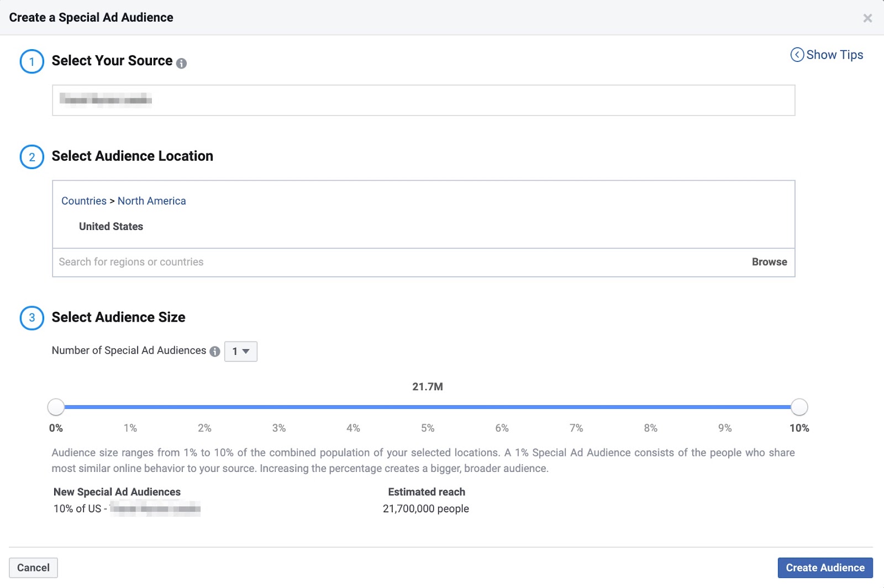The image size is (884, 588).
Task: Click the step 3 circle icon
Action: 31,318
